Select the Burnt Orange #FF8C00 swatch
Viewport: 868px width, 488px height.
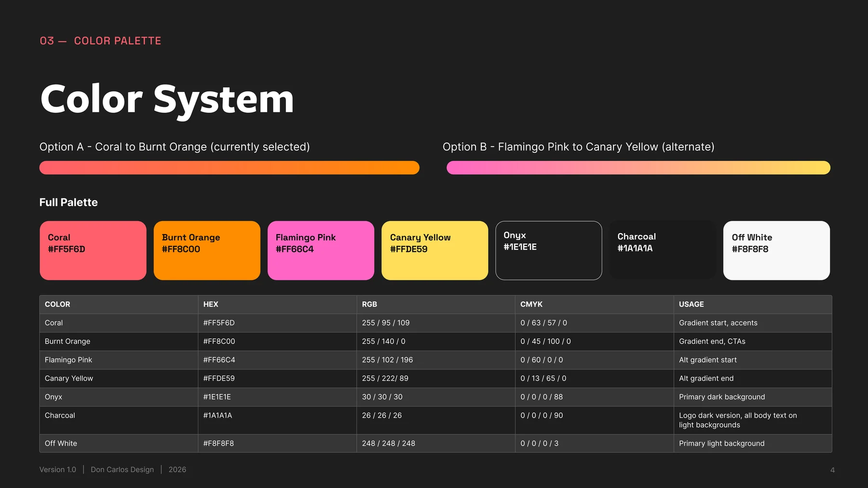coord(207,251)
